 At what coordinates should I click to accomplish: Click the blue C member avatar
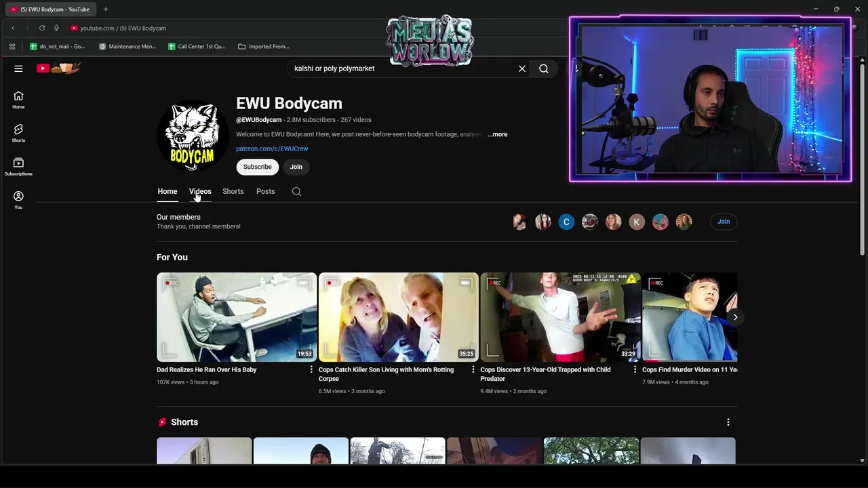(566, 222)
